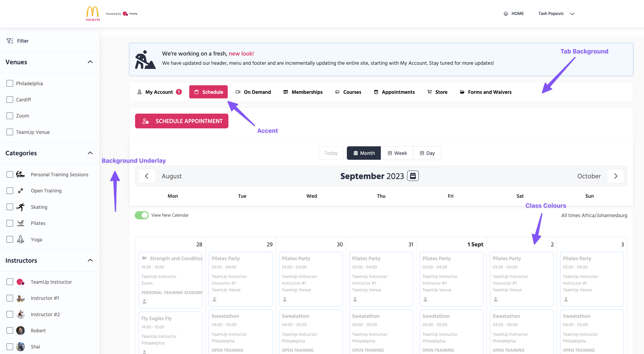Switch to Day view

(427, 153)
